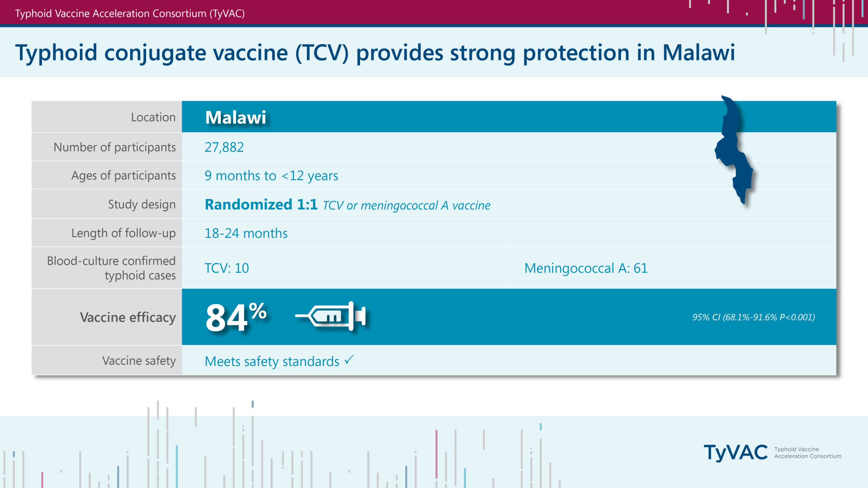
Task: Click the Number of participants label
Action: pyautogui.click(x=115, y=147)
